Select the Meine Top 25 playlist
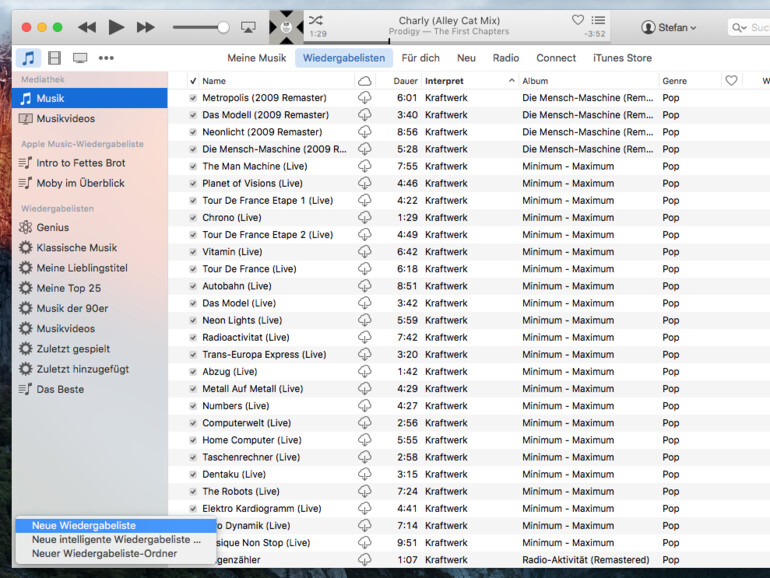Viewport: 770px width, 578px height. tap(68, 288)
